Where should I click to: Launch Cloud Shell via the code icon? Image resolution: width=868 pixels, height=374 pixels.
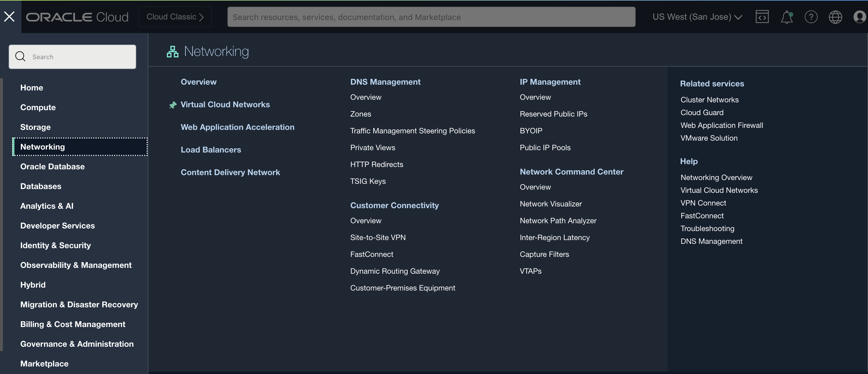pos(762,17)
